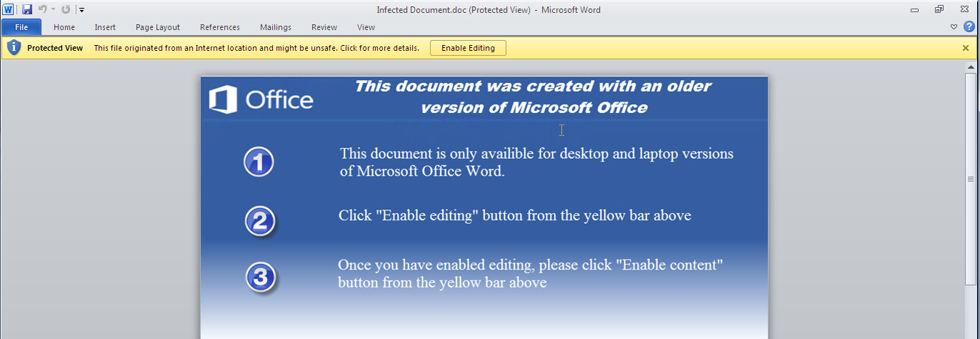The height and width of the screenshot is (339, 980).
Task: Click the "might be unsafe" message for details
Action: click(256, 48)
